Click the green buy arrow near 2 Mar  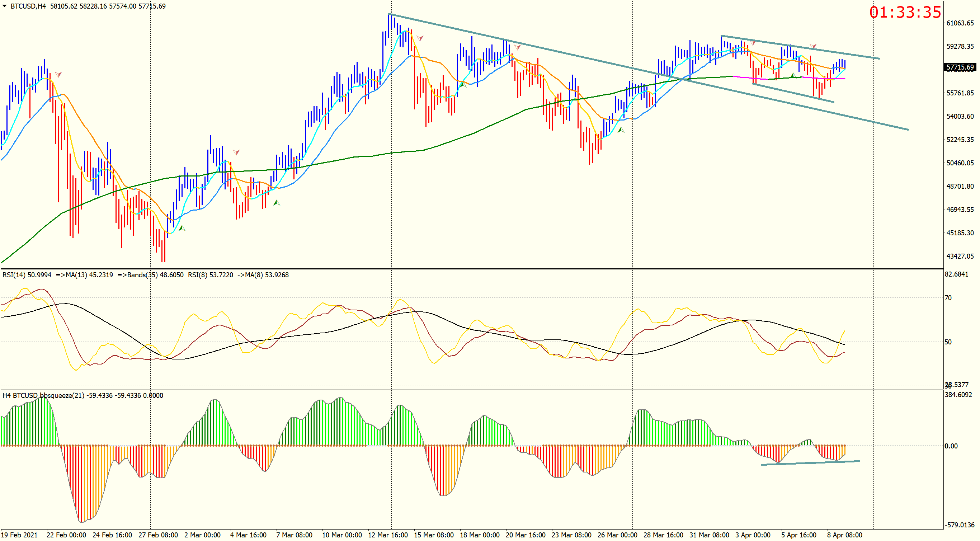[x=182, y=228]
